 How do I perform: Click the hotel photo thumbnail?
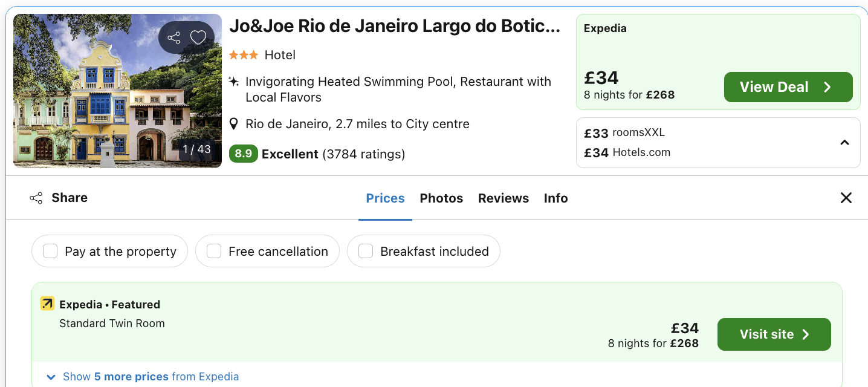pos(117,91)
